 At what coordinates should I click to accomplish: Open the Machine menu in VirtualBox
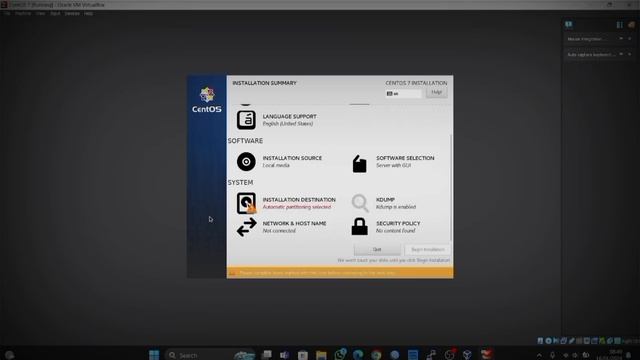click(x=23, y=13)
